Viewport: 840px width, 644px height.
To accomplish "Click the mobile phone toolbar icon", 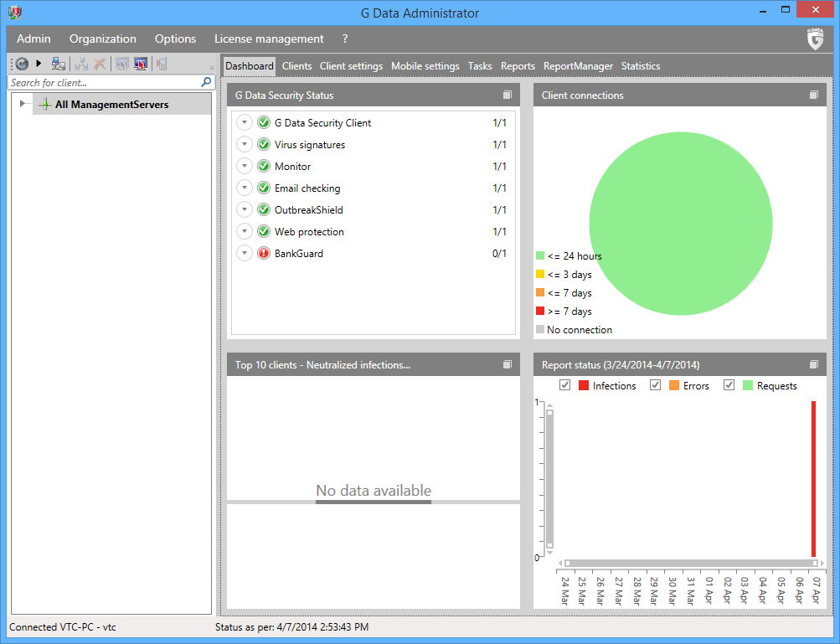I will [162, 64].
